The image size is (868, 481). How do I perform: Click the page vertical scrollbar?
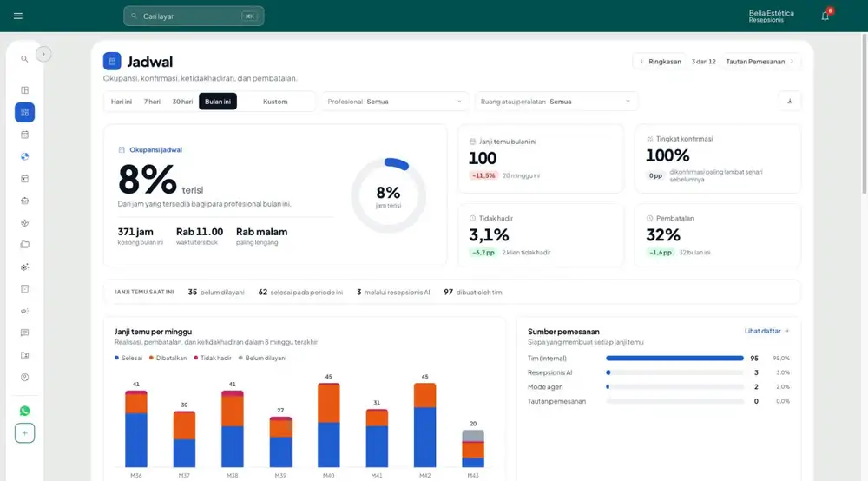click(x=865, y=114)
